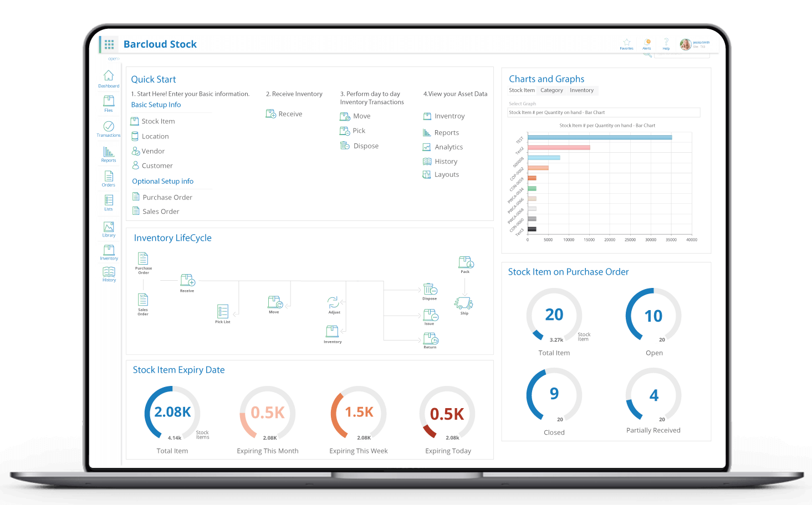This screenshot has height=505, width=812.
Task: Switch to the Inventory chart tab
Action: point(581,90)
